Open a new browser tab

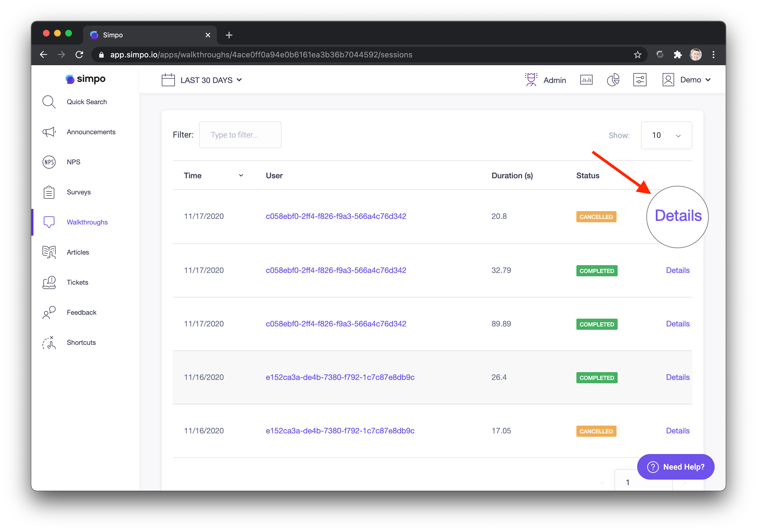[229, 35]
